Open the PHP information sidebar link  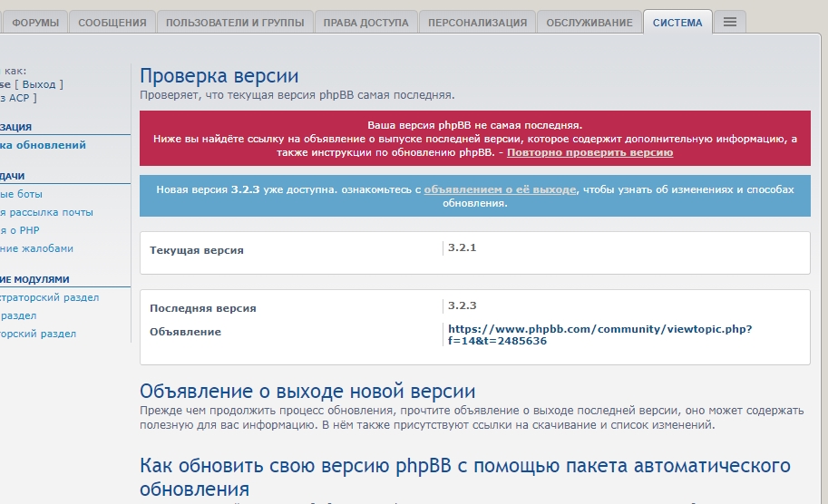(20, 230)
